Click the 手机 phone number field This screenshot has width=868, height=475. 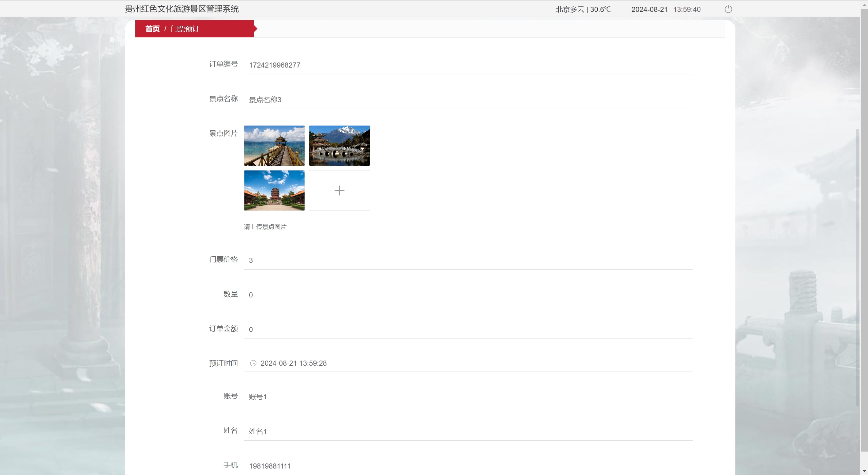[467, 466]
